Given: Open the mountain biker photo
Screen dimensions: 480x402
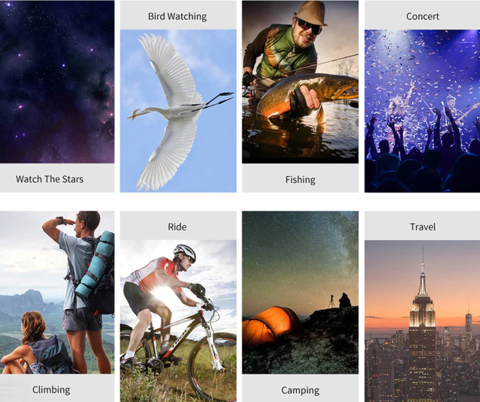Looking at the screenshot, I should click(x=178, y=321).
